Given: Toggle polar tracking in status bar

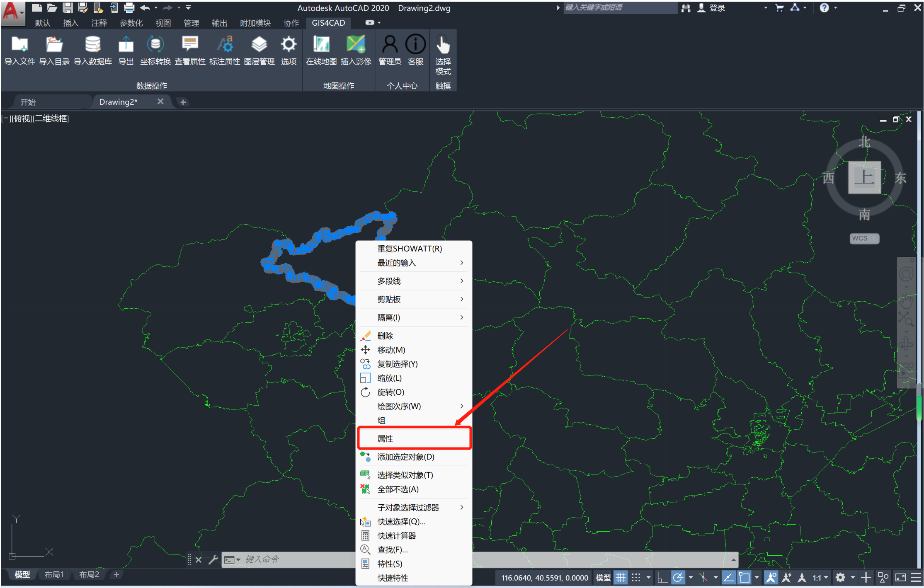Looking at the screenshot, I should click(678, 578).
